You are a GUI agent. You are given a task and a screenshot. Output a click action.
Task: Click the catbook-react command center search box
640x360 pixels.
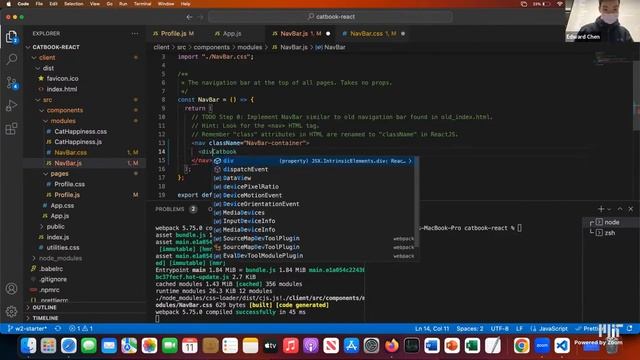click(331, 17)
